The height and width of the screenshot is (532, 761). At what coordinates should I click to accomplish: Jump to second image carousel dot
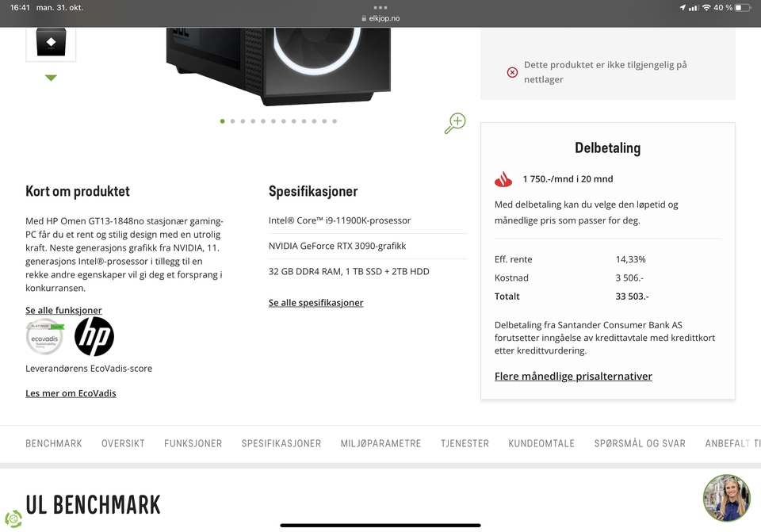pyautogui.click(x=232, y=121)
